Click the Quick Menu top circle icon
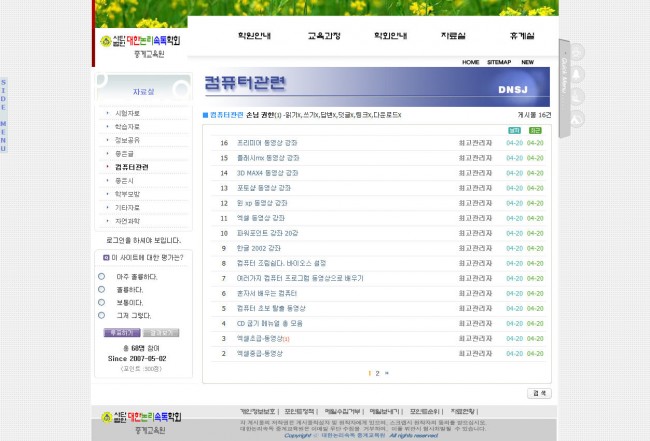650x441 pixels. (578, 51)
